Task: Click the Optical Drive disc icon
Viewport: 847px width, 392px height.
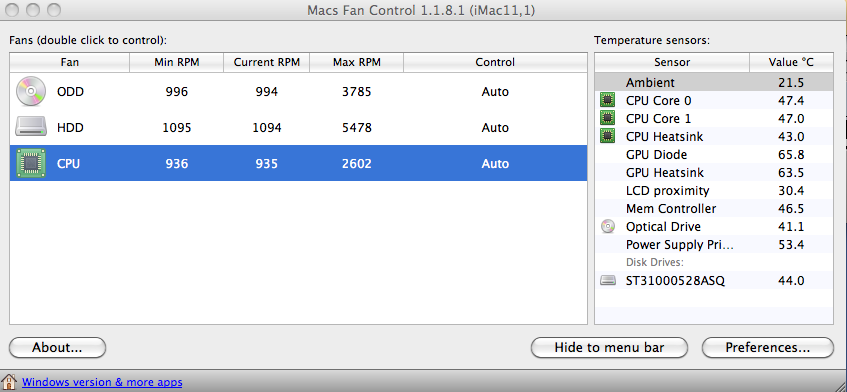Action: click(x=608, y=227)
